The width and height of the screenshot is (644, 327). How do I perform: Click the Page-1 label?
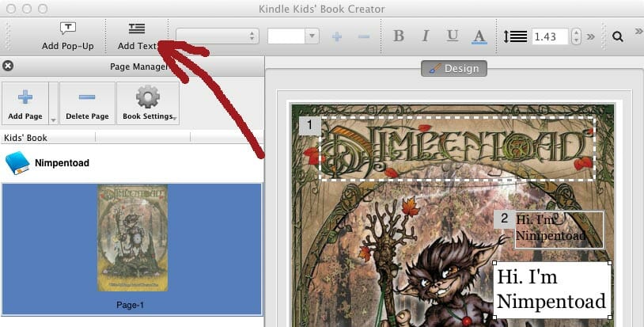130,305
